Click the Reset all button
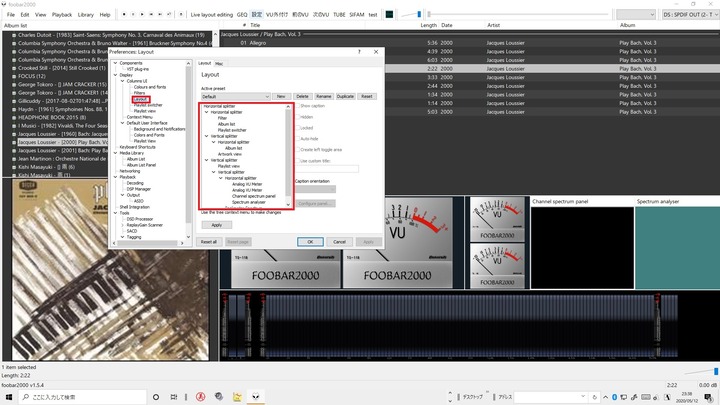Viewport: 720px width, 405px height. (x=209, y=242)
